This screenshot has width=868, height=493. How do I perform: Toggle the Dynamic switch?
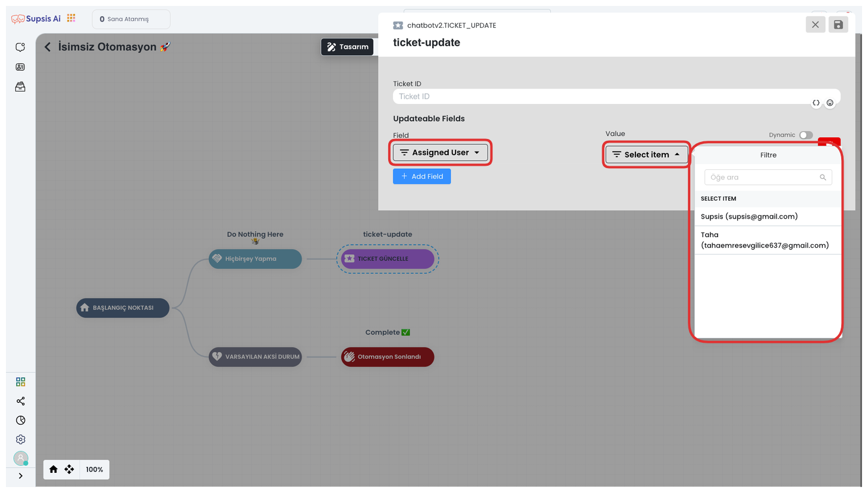click(806, 135)
